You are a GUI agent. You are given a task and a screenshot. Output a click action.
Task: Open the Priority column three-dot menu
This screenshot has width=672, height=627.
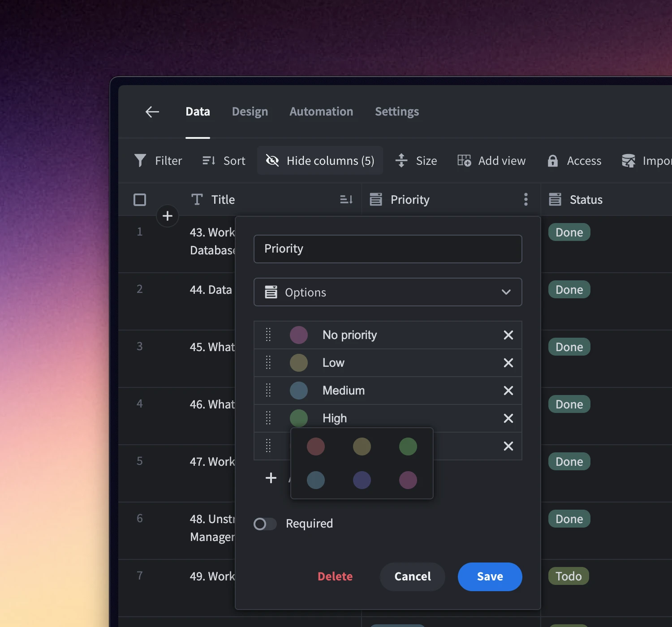[x=526, y=199]
